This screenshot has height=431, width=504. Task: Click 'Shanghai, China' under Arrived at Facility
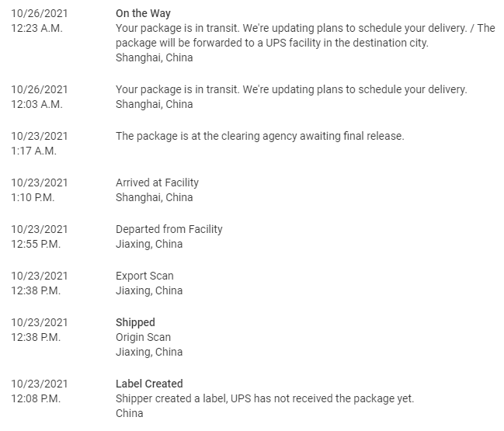[x=155, y=197]
